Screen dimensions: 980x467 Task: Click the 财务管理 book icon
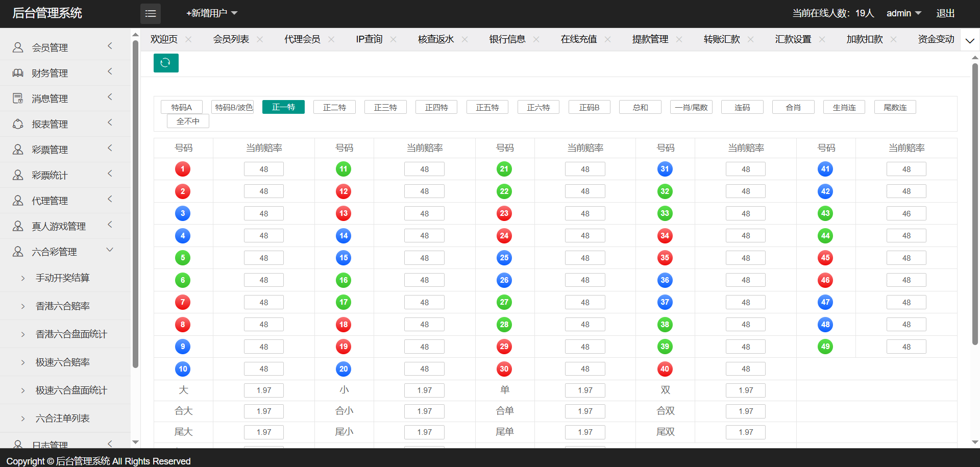click(18, 73)
